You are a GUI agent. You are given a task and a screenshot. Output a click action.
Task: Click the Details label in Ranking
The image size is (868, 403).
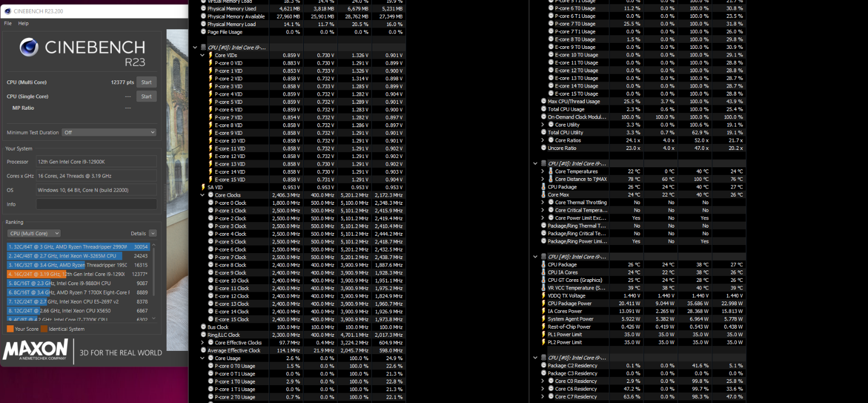138,234
